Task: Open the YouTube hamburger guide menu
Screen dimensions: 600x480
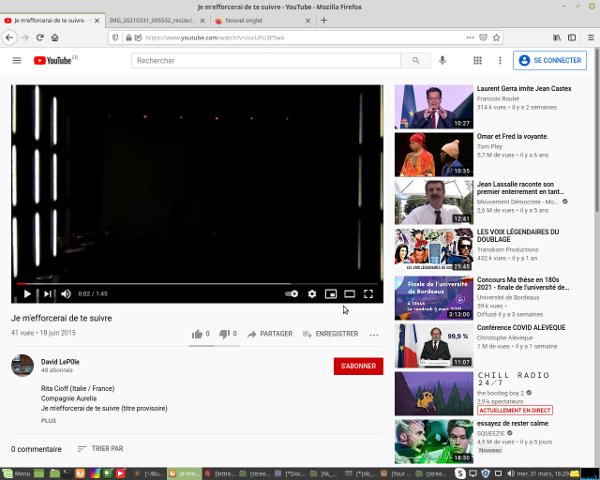Action: tap(17, 61)
